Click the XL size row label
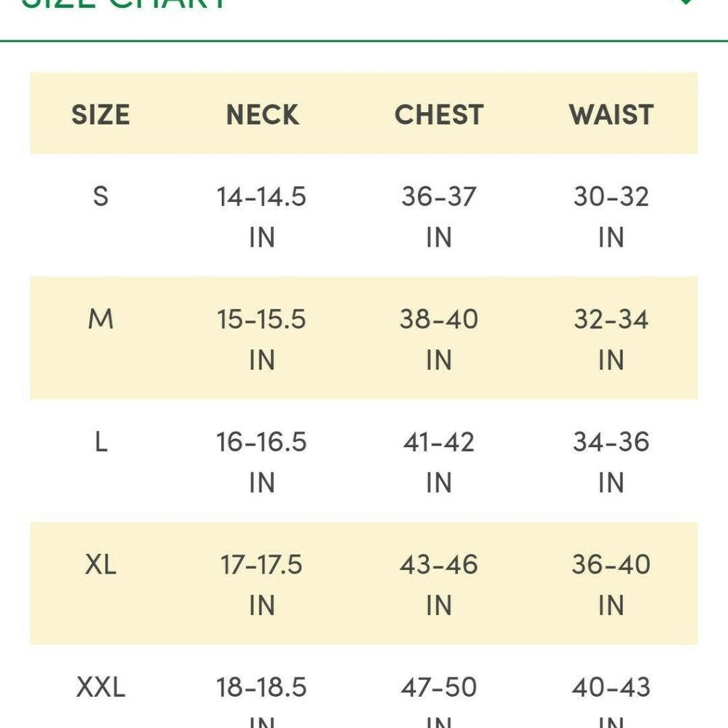 (100, 565)
